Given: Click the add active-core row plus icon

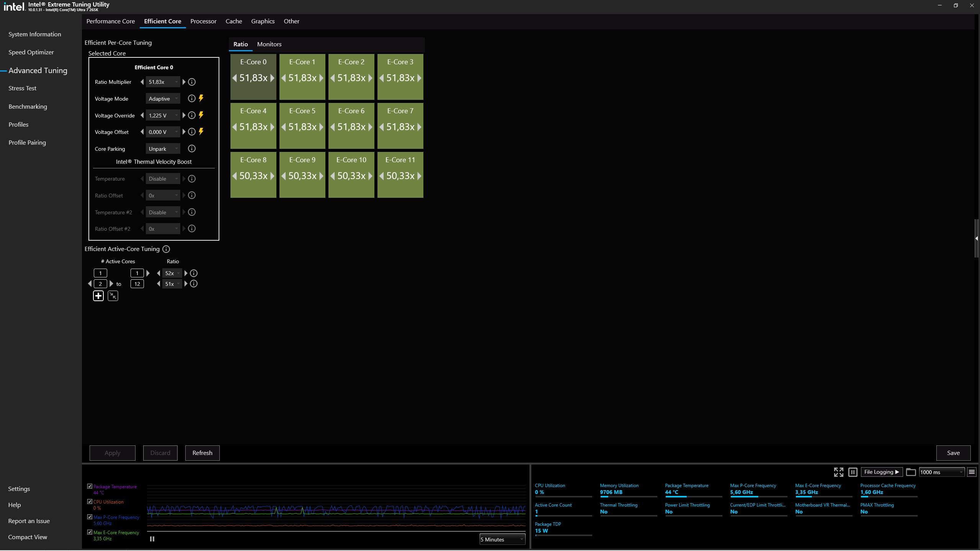Looking at the screenshot, I should [98, 296].
